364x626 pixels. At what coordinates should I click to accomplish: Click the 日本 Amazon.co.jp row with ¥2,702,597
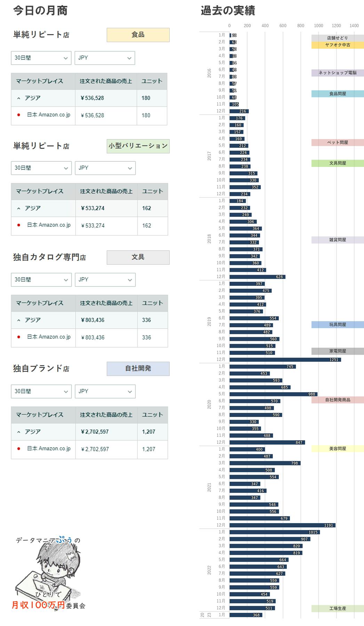[x=49, y=449]
